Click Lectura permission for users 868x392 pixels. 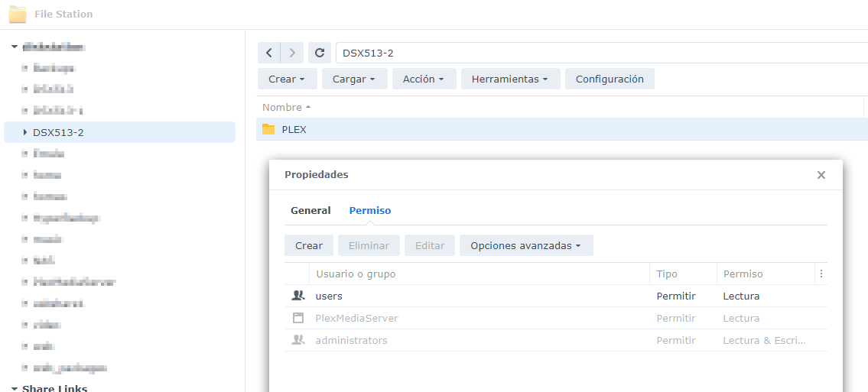tap(741, 296)
